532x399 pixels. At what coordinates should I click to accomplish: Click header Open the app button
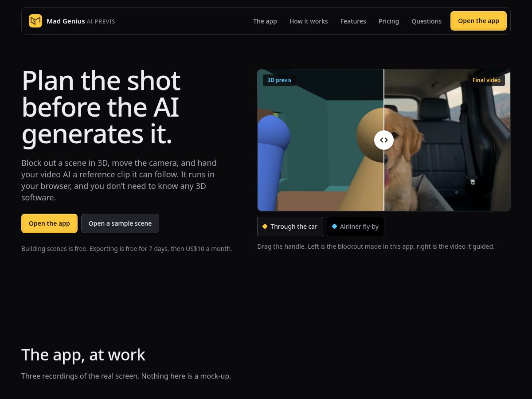pos(478,21)
